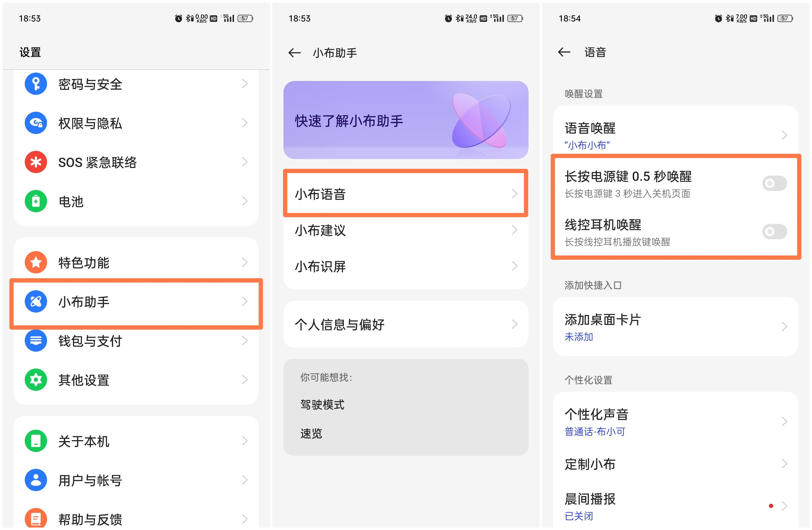The height and width of the screenshot is (530, 812).
Task: Expand 语音唤醒 with its chevron
Action: point(784,135)
